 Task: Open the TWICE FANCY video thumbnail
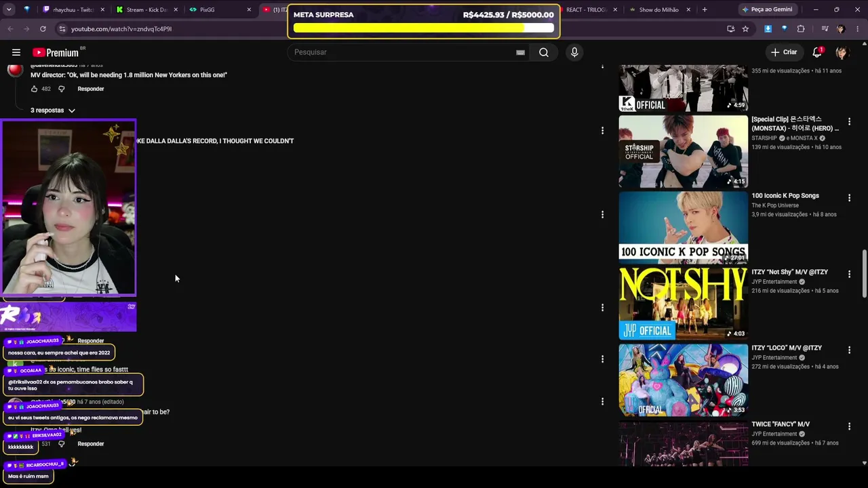[x=683, y=443]
